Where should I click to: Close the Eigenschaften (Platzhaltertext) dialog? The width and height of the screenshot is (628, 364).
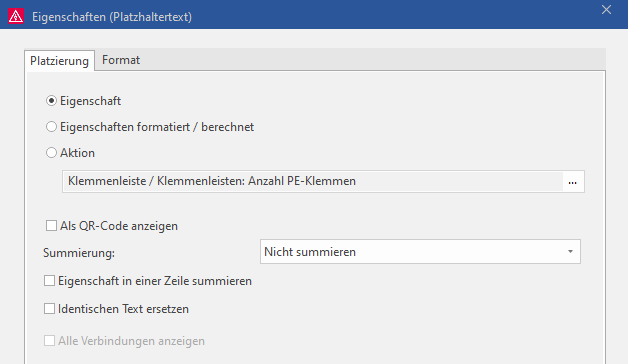pos(606,10)
